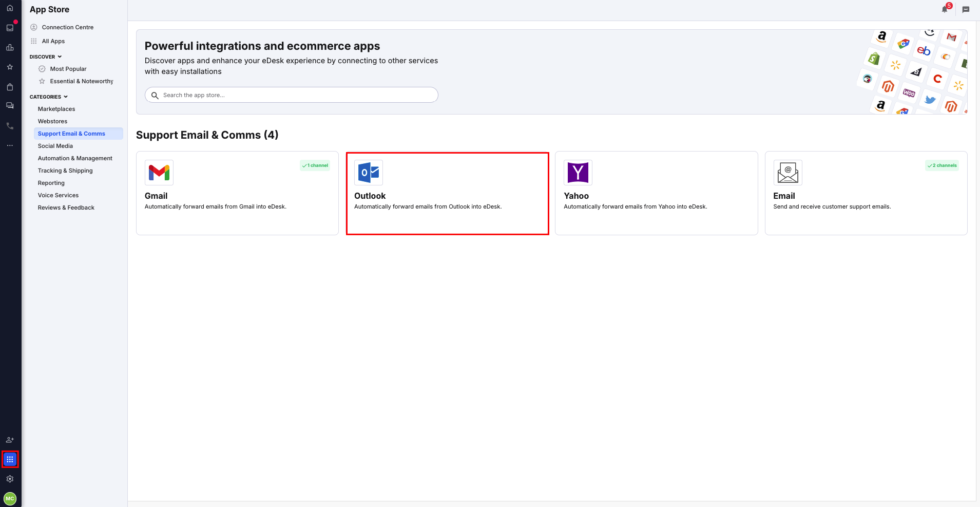Click the Yahoo logo icon
This screenshot has width=980, height=507.
tap(578, 173)
